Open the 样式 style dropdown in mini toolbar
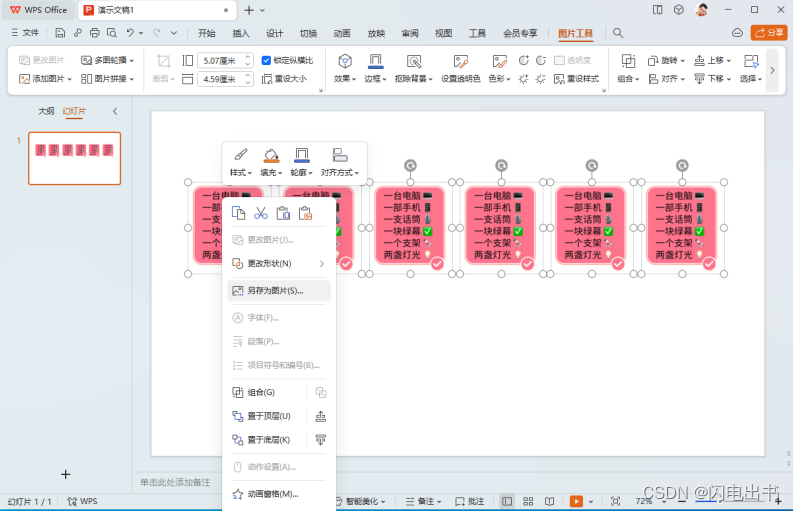This screenshot has width=794, height=511. (241, 162)
